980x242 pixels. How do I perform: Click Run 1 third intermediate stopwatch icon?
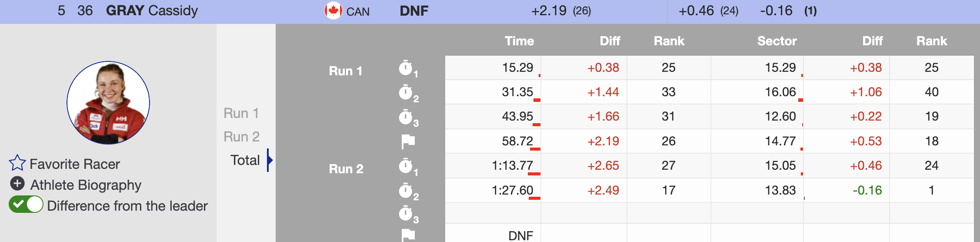tap(406, 117)
